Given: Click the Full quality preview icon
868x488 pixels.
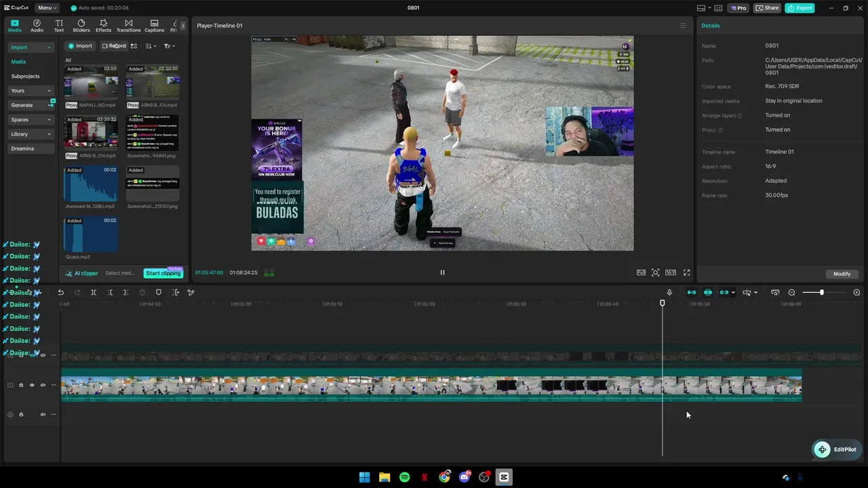Looking at the screenshot, I should pos(641,272).
